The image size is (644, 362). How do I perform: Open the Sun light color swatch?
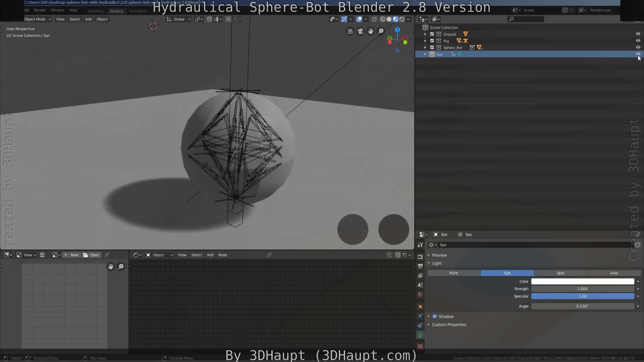(x=582, y=281)
